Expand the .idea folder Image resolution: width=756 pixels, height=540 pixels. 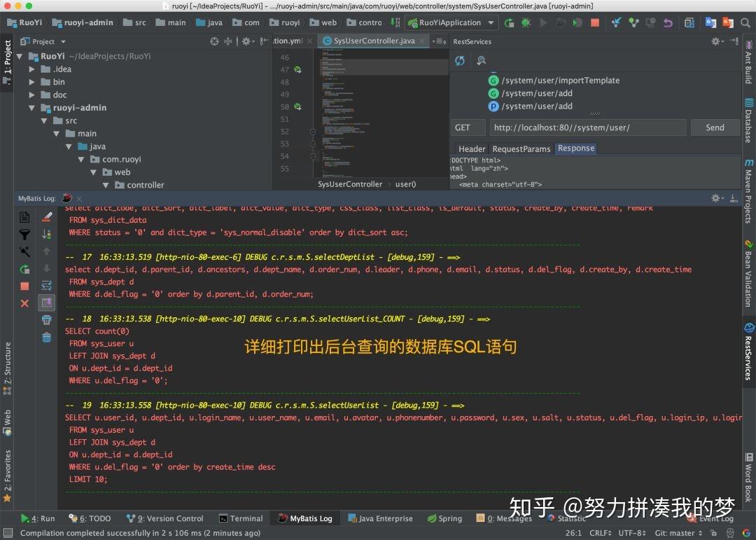31,69
